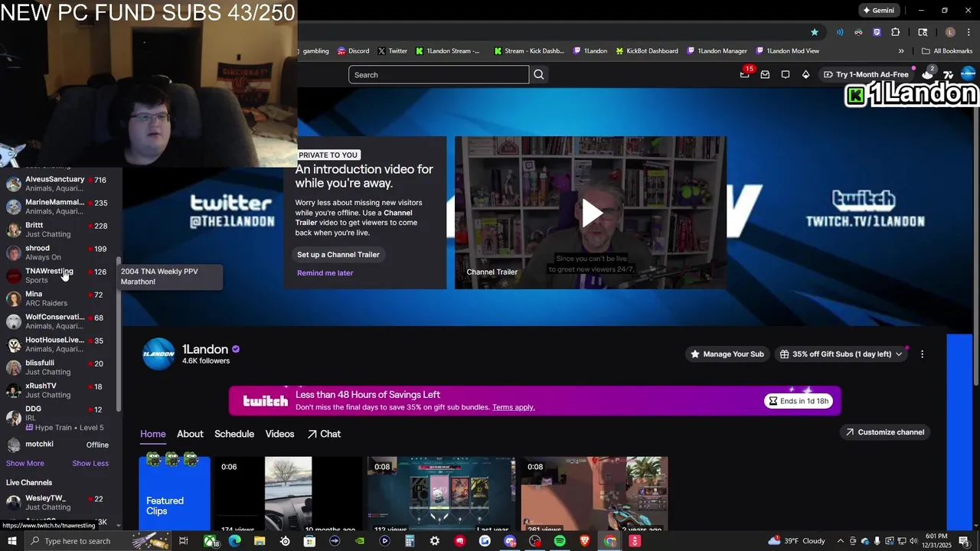Click Ends in 1d 18h timer pill

[x=799, y=401]
